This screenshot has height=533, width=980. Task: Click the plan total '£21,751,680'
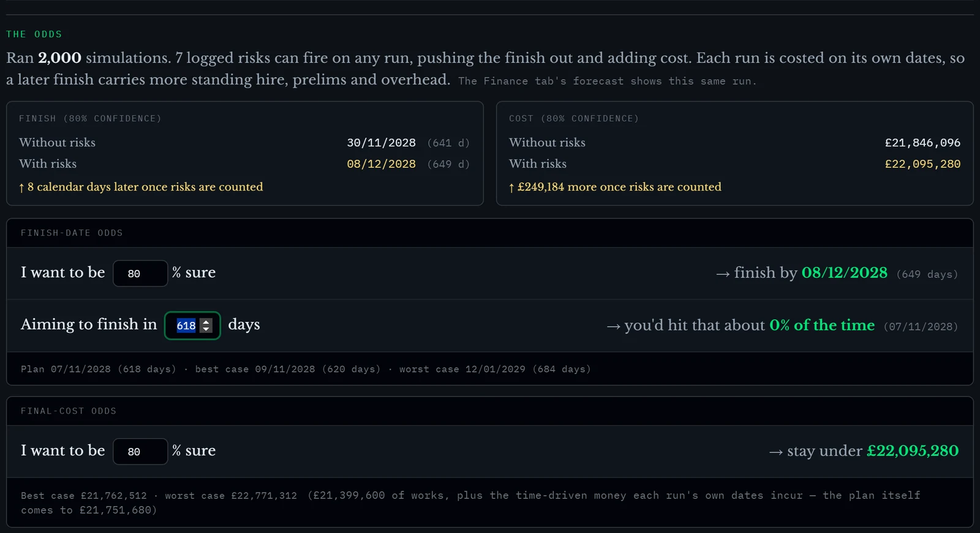point(115,510)
